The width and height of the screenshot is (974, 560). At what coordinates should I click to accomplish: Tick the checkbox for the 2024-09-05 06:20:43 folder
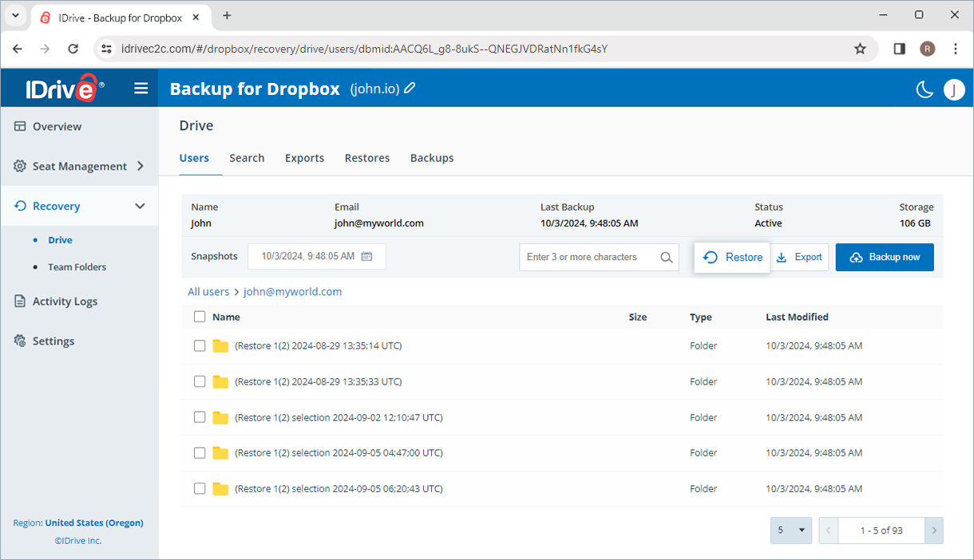point(200,488)
